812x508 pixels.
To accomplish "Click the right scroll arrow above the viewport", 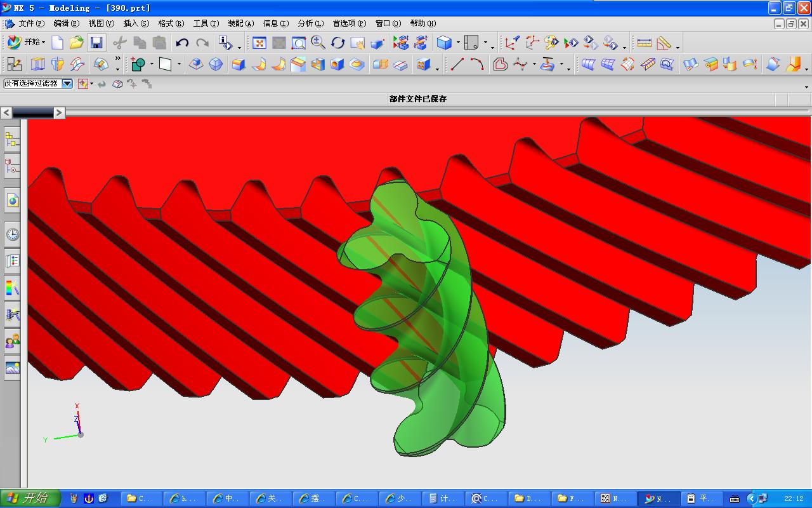I will (59, 112).
